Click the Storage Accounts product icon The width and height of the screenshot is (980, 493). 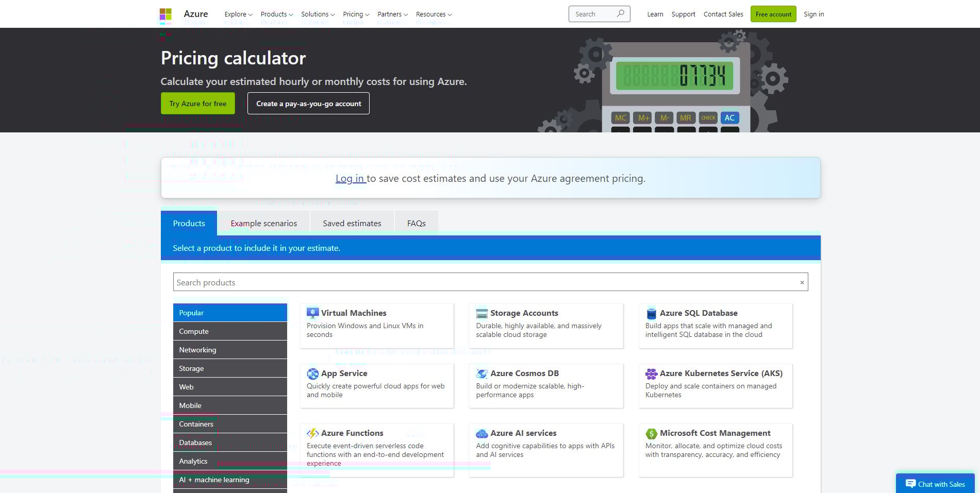[482, 313]
